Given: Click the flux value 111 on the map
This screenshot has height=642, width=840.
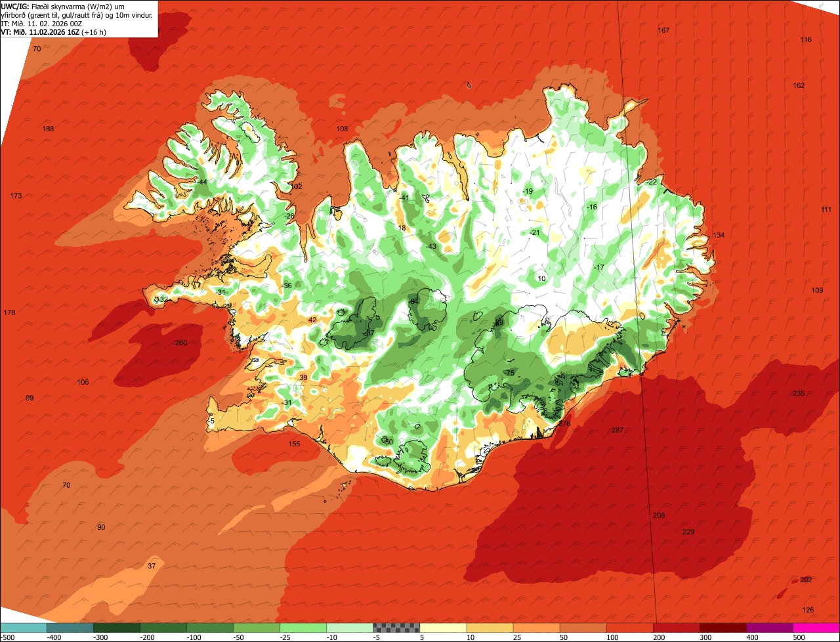Looking at the screenshot, I should point(826,210).
